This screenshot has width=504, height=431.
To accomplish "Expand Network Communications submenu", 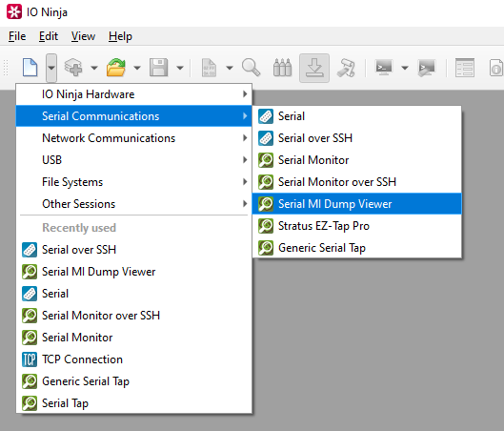I will [x=134, y=138].
